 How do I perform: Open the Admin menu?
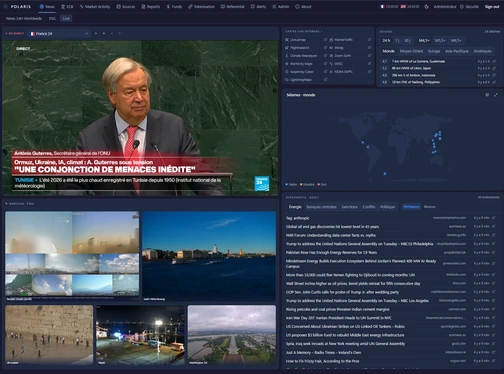click(x=281, y=6)
